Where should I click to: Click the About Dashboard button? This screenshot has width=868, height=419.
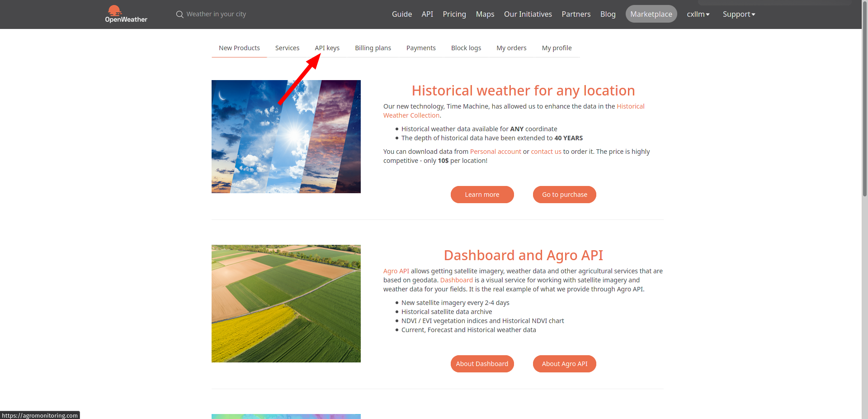(x=482, y=364)
